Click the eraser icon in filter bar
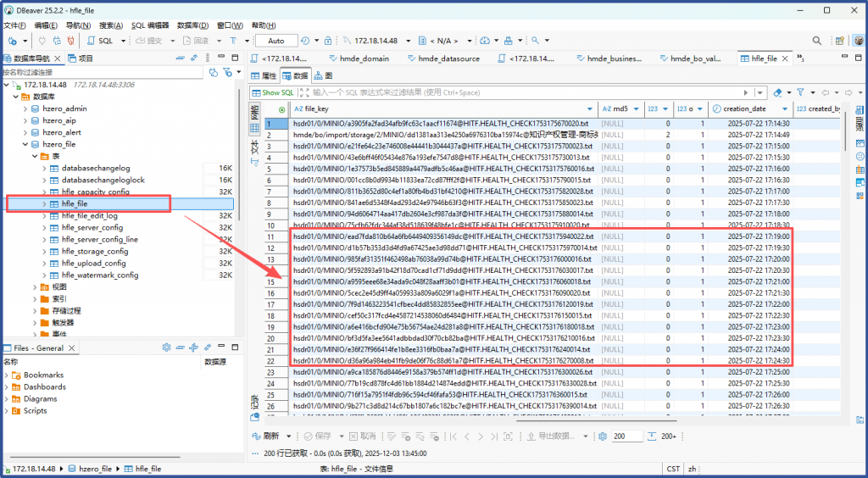 (777, 92)
